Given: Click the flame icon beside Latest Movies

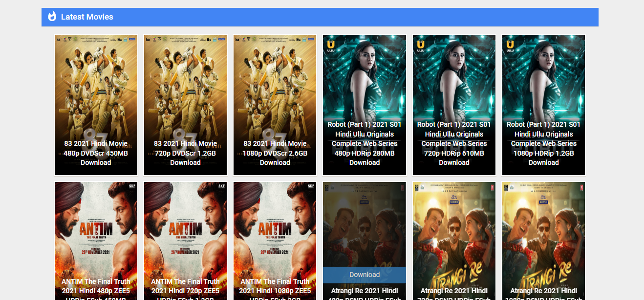Looking at the screenshot, I should tap(52, 17).
